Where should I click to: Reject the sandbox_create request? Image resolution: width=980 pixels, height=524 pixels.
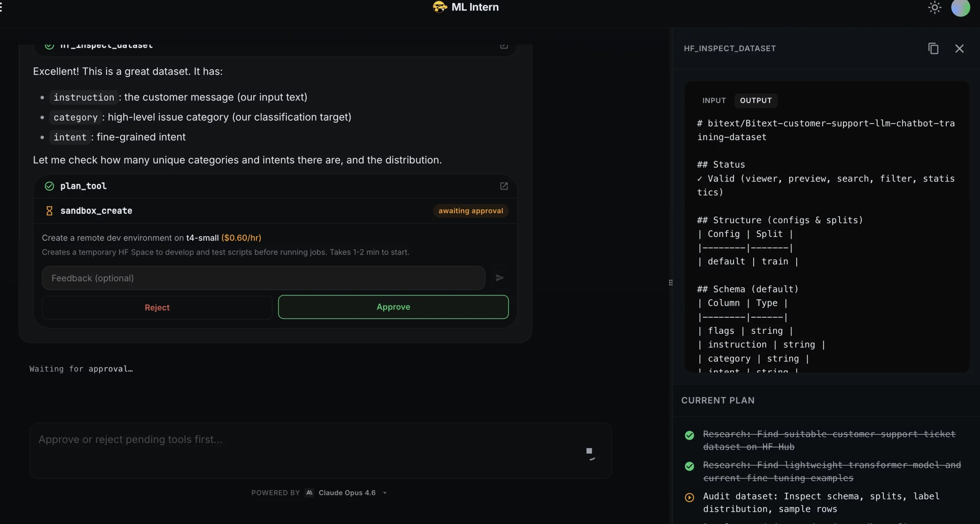pos(157,307)
